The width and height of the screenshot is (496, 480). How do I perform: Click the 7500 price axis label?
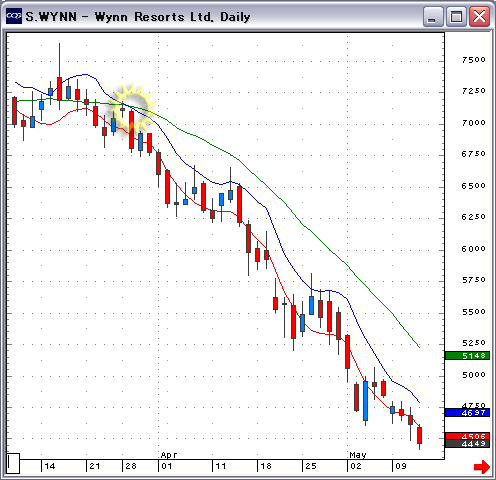[474, 60]
